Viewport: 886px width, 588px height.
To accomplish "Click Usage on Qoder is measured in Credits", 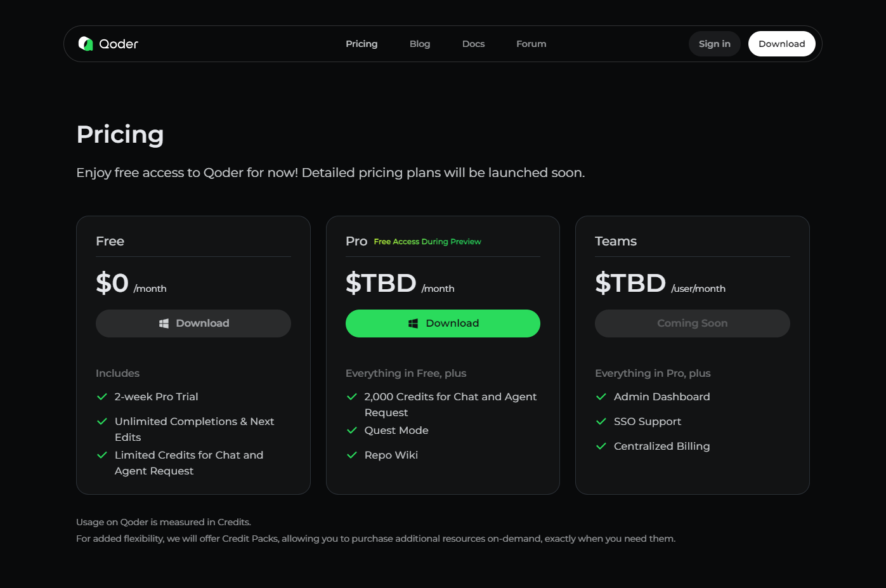I will coord(164,522).
